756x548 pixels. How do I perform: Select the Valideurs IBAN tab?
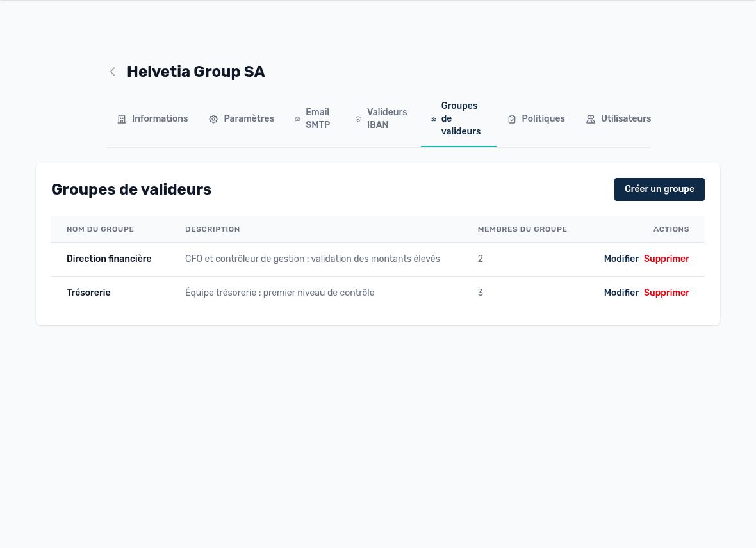(x=381, y=118)
